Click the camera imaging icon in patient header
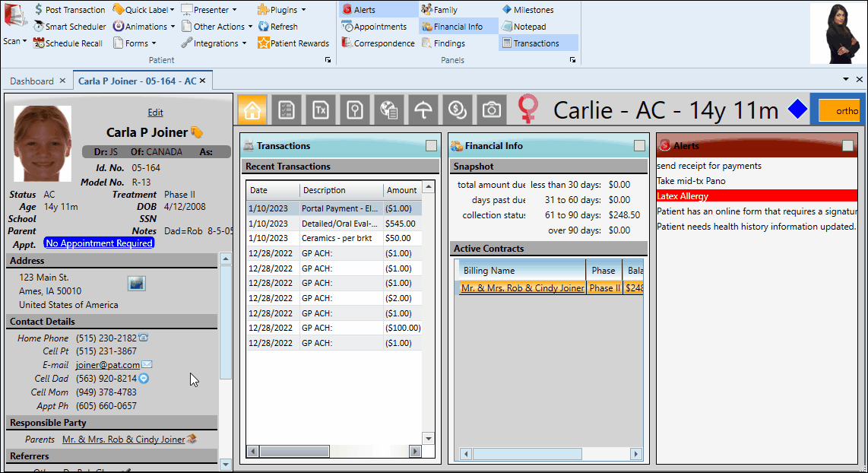This screenshot has height=473, width=868. [491, 110]
